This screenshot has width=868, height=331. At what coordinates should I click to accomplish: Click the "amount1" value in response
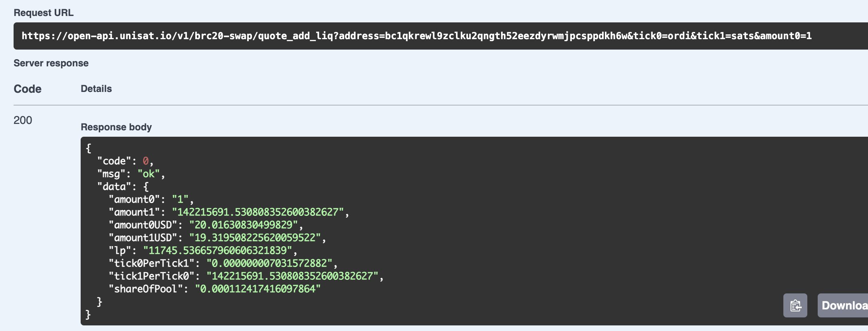click(258, 212)
